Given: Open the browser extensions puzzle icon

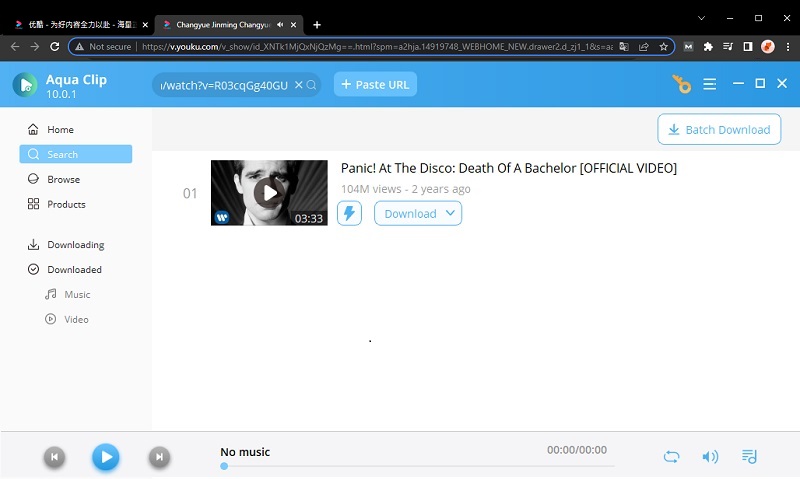Looking at the screenshot, I should pyautogui.click(x=708, y=46).
